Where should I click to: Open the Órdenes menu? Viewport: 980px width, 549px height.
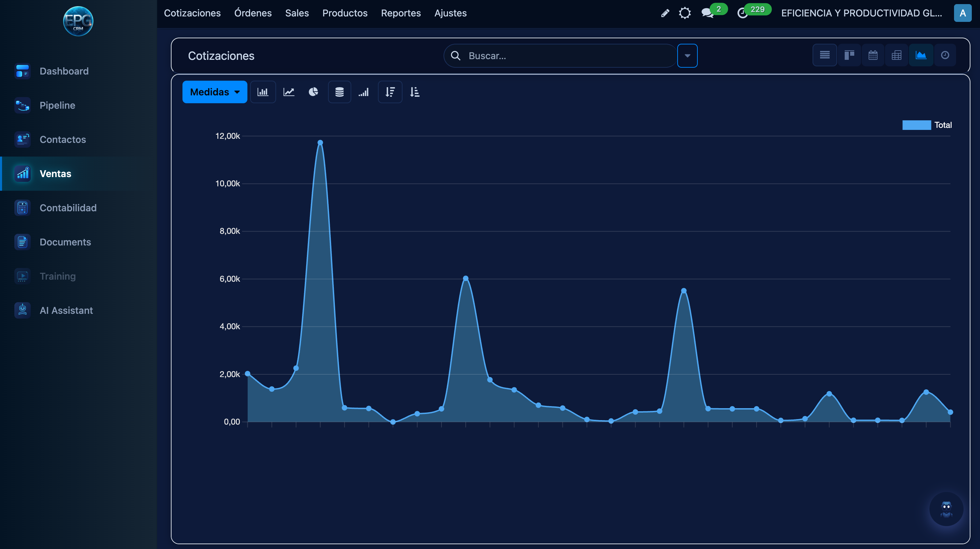tap(253, 13)
